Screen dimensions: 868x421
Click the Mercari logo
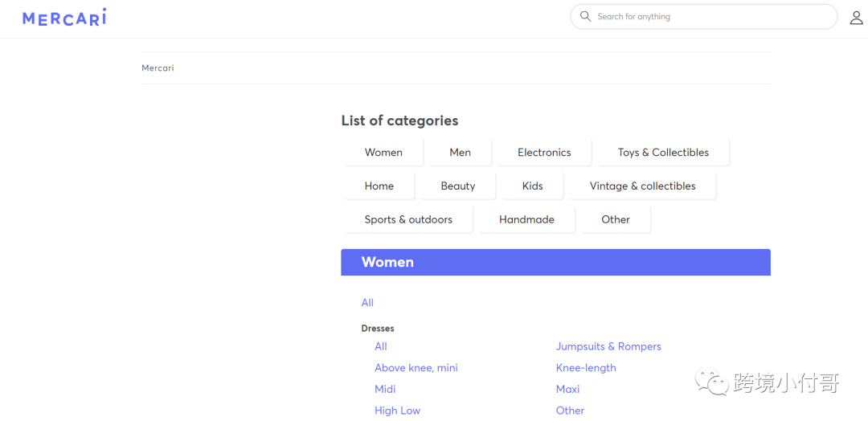pos(64,18)
